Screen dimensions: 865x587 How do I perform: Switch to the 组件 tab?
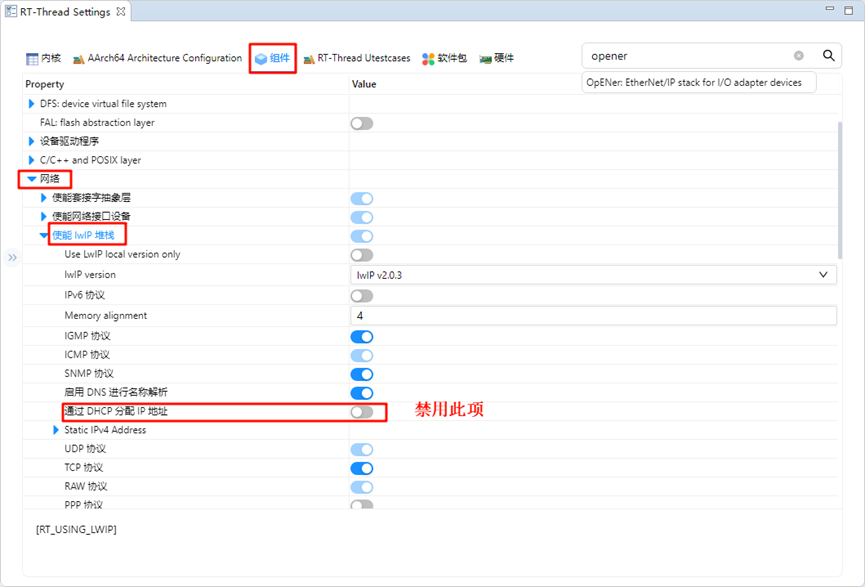click(x=273, y=58)
